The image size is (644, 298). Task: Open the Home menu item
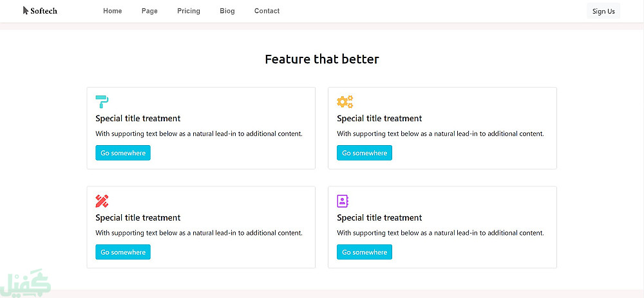(112, 11)
